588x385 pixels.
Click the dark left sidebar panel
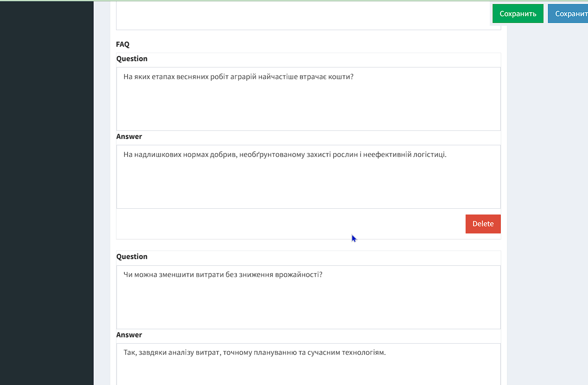click(46, 193)
